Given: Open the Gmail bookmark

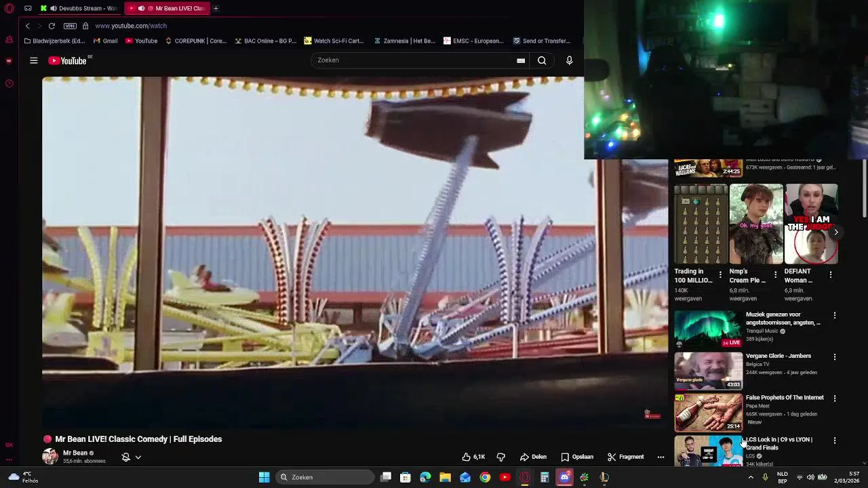Looking at the screenshot, I should coord(105,41).
